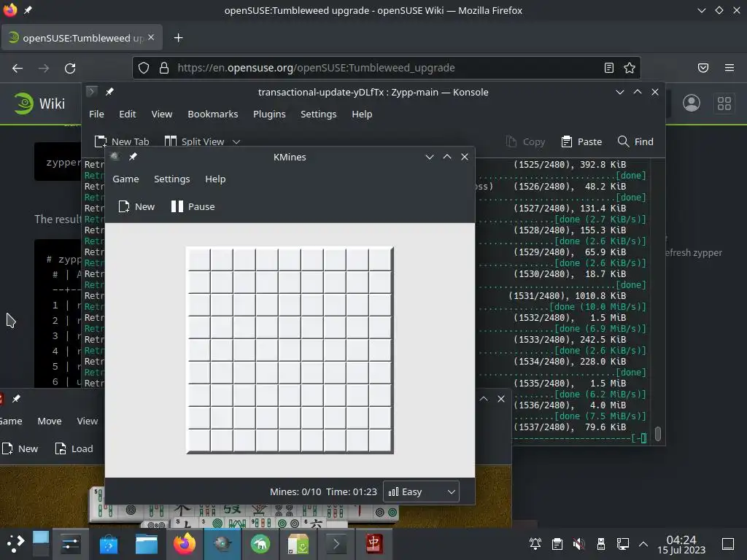Viewport: 747px width, 560px height.
Task: Open the KMines Game menu
Action: pyautogui.click(x=125, y=179)
